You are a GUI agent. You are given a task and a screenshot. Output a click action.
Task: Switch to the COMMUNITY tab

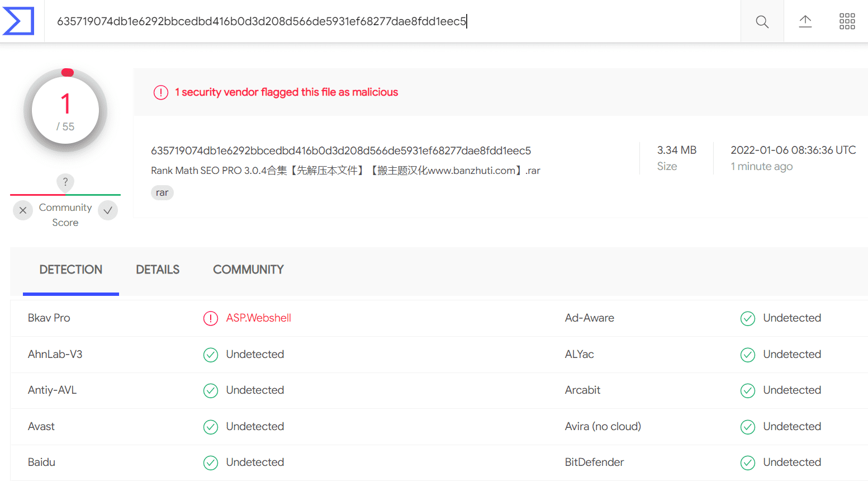coord(248,270)
